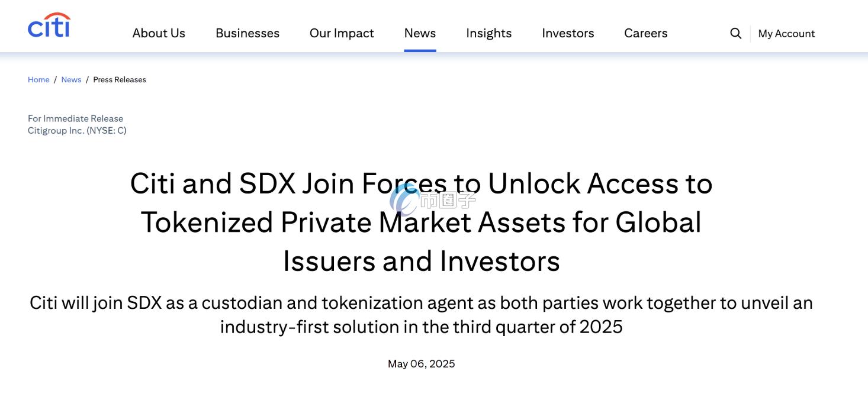
Task: Select Our Impact in navigation
Action: (x=342, y=33)
